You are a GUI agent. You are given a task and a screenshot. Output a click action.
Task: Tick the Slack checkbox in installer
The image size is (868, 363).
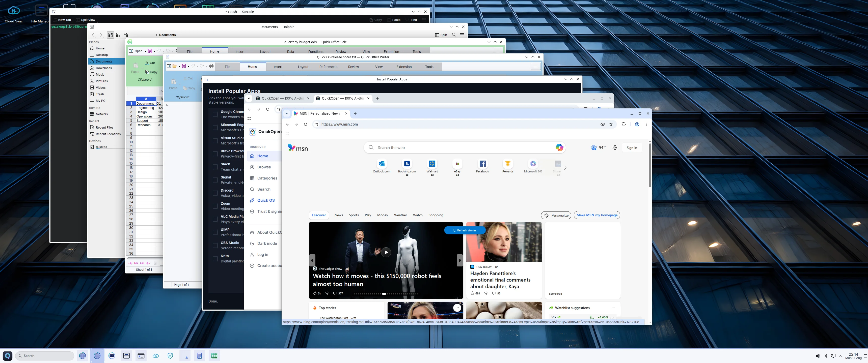[215, 167]
